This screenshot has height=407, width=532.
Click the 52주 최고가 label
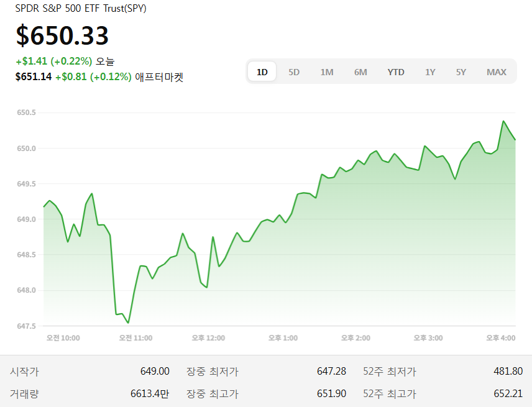(390, 394)
